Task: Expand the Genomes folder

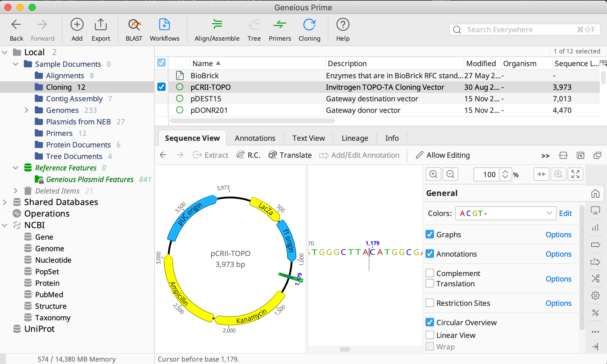Action: (x=27, y=110)
